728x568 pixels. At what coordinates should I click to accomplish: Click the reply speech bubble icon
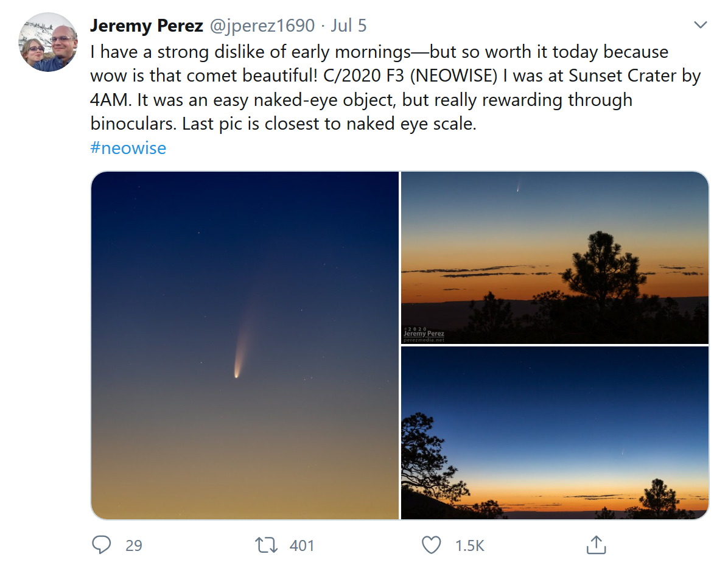point(101,545)
